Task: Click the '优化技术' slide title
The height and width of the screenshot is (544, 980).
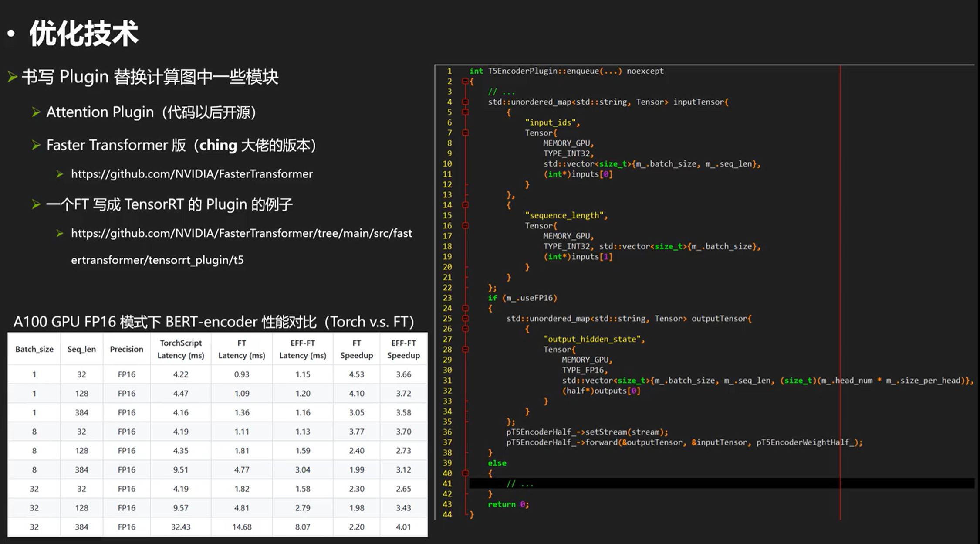Action: point(84,33)
